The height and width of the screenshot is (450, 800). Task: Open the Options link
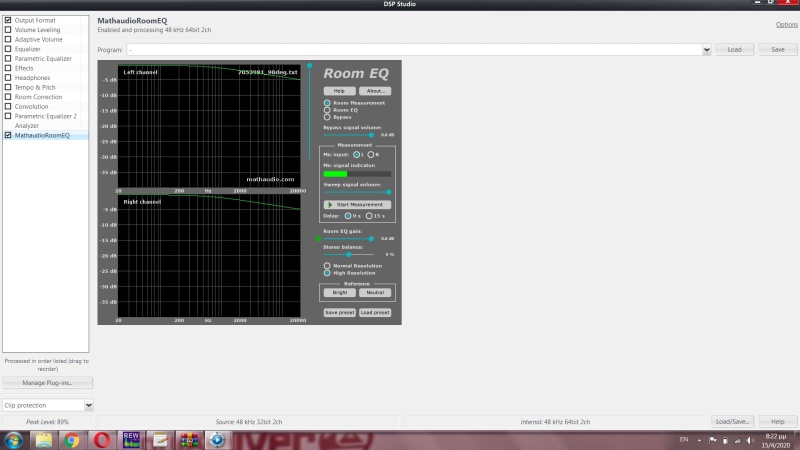click(x=786, y=24)
